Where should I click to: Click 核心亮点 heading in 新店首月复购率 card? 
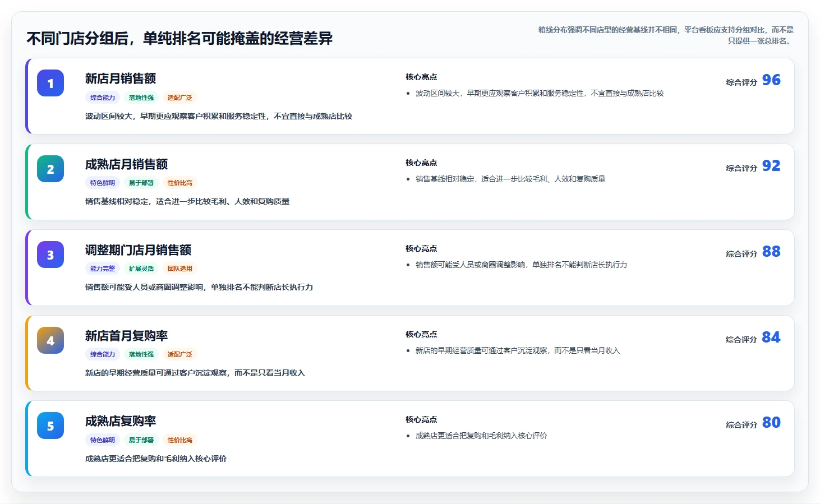421,334
